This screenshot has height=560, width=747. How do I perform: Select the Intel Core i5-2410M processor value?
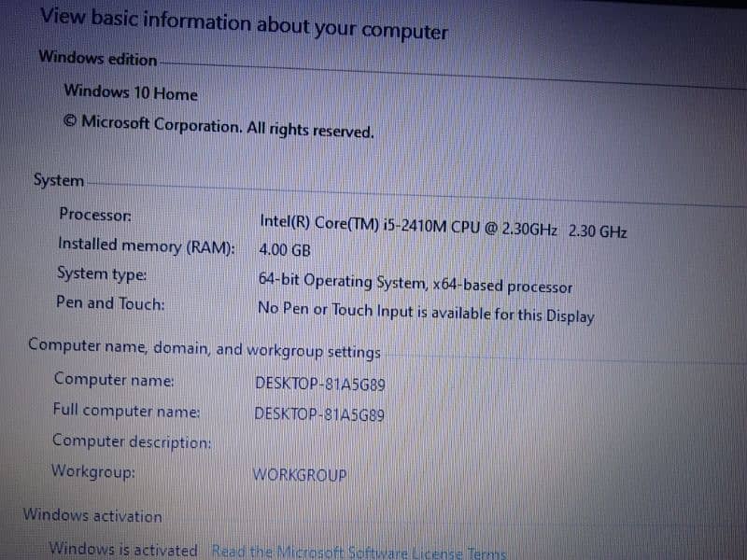(443, 227)
